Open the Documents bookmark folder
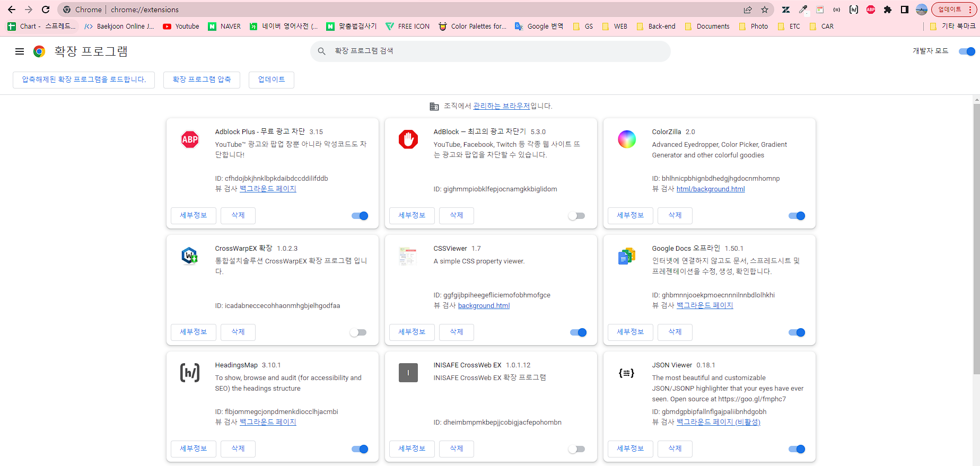This screenshot has width=980, height=466. tap(707, 26)
